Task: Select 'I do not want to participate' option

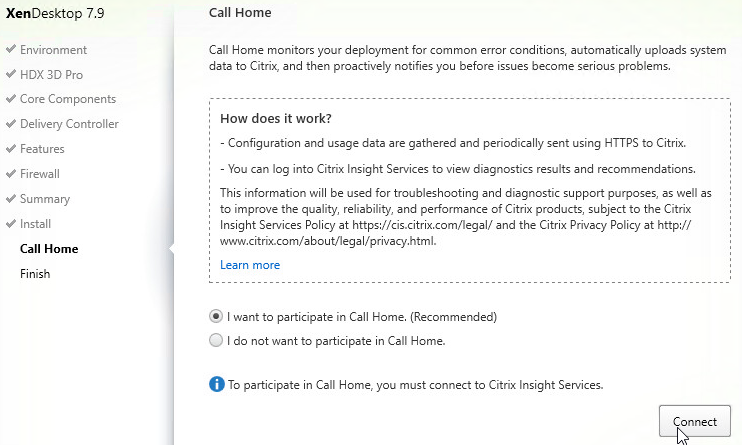Action: pos(216,340)
